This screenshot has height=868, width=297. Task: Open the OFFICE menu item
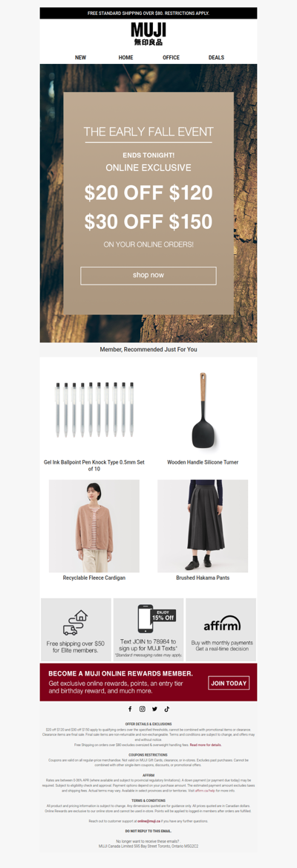coord(171,57)
